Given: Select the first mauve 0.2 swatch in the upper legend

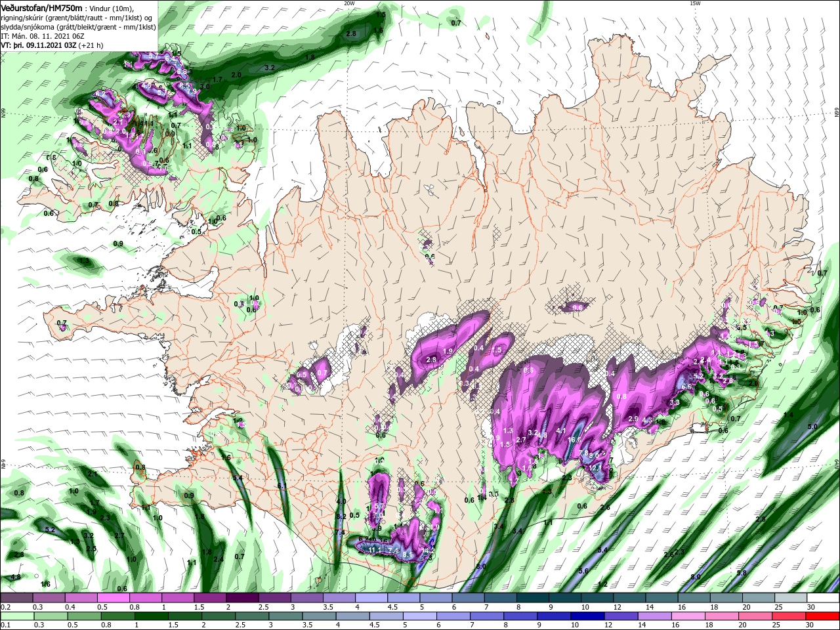Looking at the screenshot, I should tap(16, 598).
